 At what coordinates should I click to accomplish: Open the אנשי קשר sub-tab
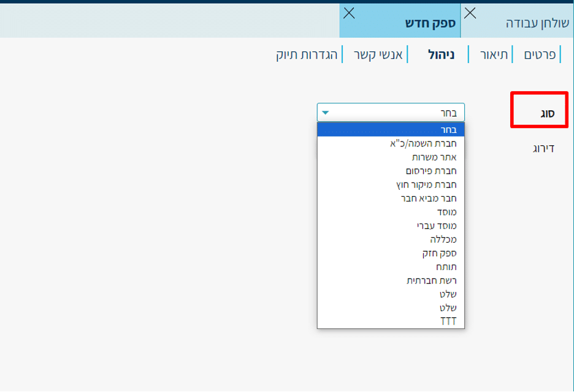click(x=378, y=55)
